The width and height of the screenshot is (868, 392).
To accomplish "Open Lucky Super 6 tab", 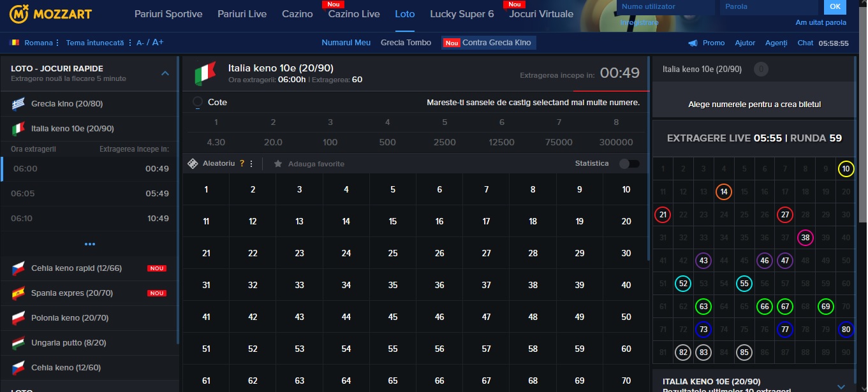I will (x=462, y=14).
